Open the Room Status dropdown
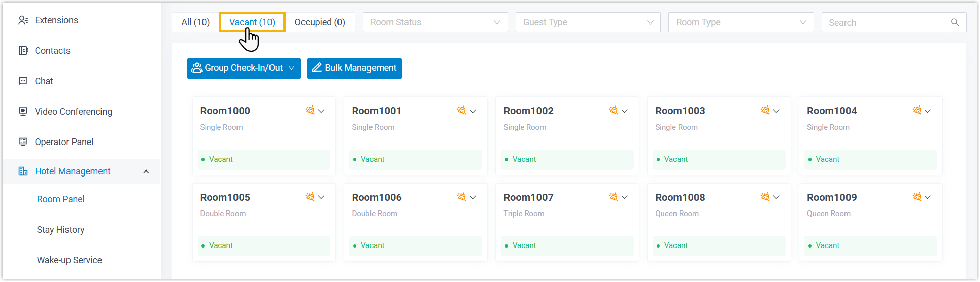The height and width of the screenshot is (282, 980). point(435,22)
